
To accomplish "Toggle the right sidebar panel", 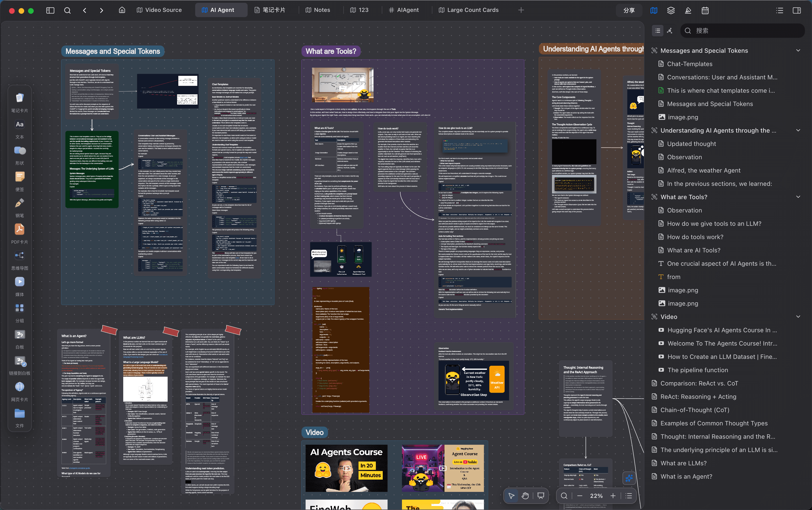I will pos(797,10).
